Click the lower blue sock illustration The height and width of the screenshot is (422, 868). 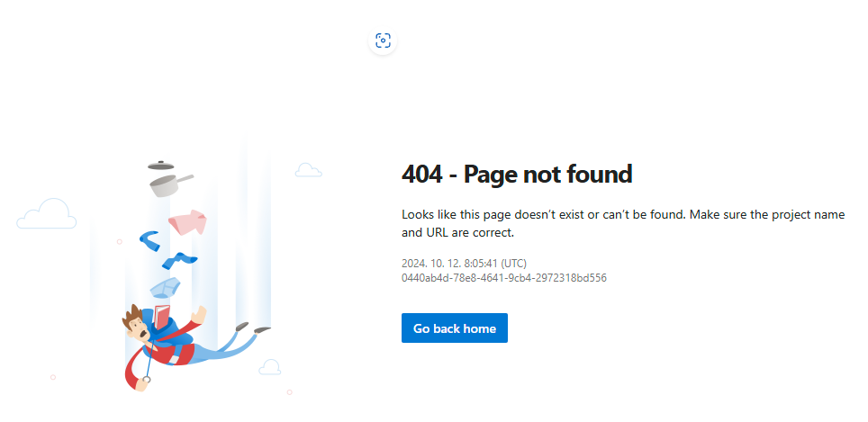[179, 261]
